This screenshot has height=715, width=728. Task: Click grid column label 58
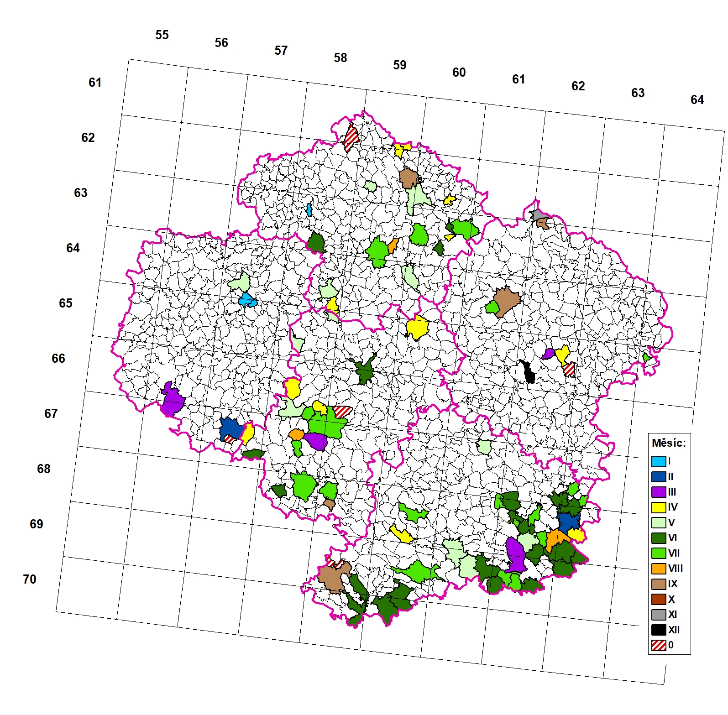pyautogui.click(x=340, y=58)
